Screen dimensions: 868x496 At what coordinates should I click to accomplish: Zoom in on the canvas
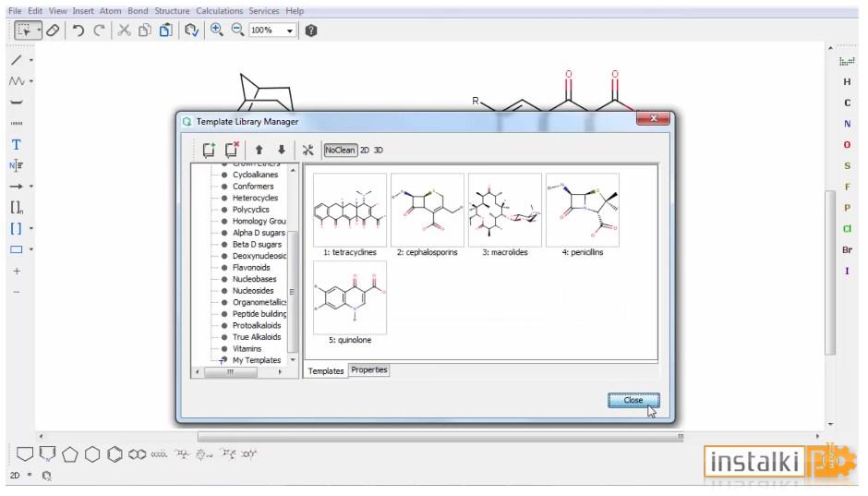(x=216, y=30)
